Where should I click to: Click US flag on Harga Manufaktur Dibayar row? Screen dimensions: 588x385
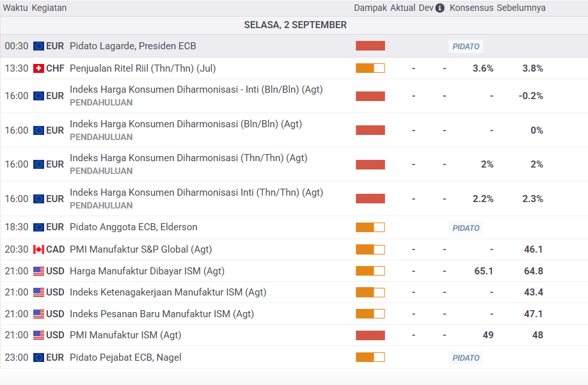coord(38,271)
